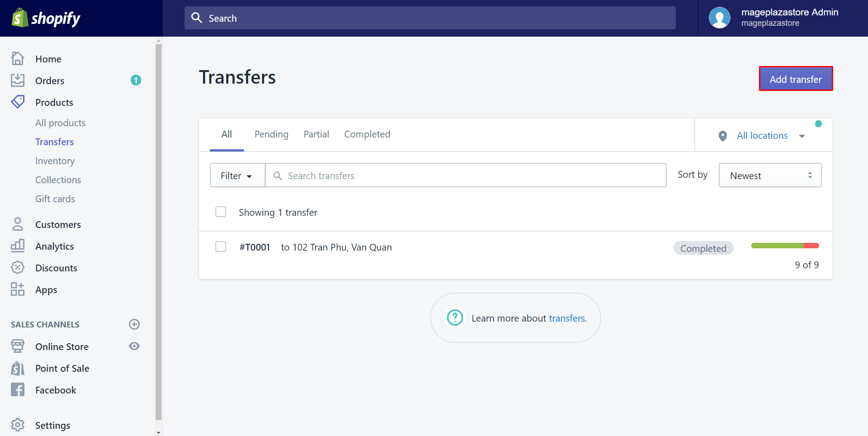Click the Orders notification badge showing 1
Viewport: 868px width, 436px height.
coord(136,80)
